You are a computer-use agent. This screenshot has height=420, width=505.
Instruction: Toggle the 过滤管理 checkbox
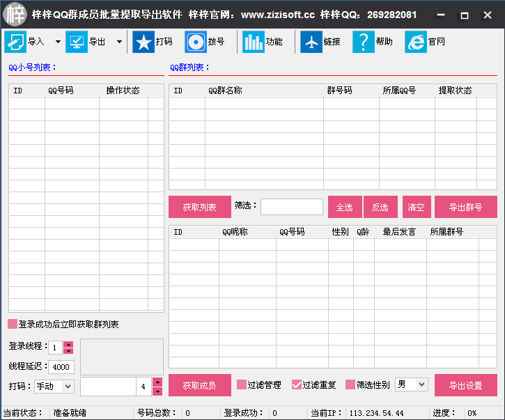(x=242, y=384)
